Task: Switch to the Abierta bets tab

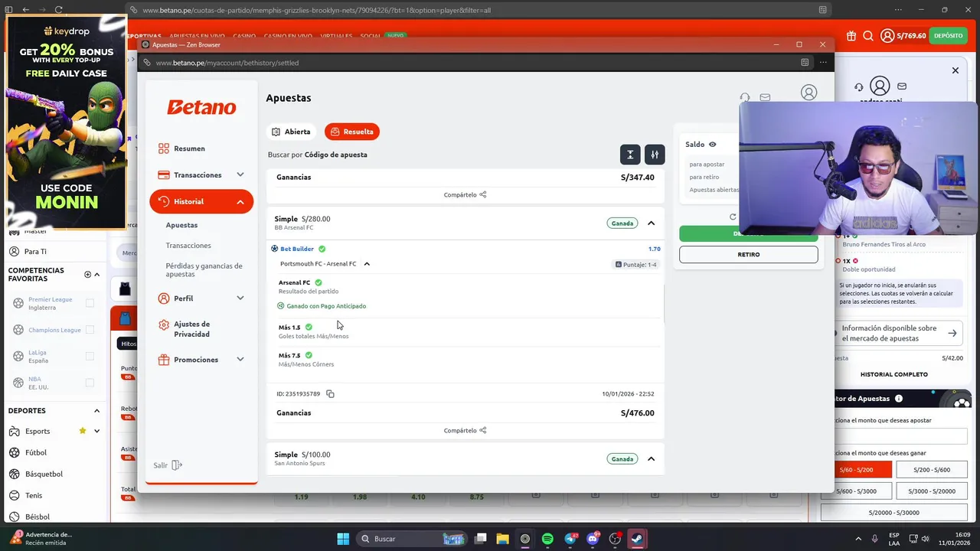Action: tap(291, 132)
